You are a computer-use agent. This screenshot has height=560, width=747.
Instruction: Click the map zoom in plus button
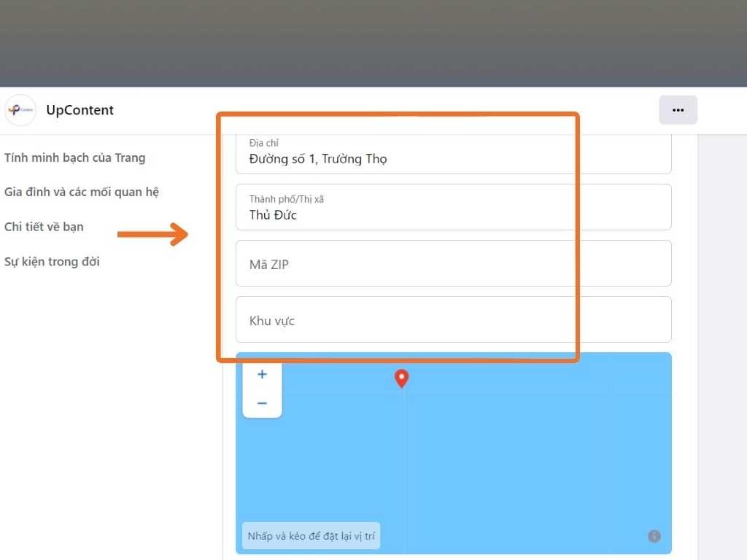coord(262,375)
